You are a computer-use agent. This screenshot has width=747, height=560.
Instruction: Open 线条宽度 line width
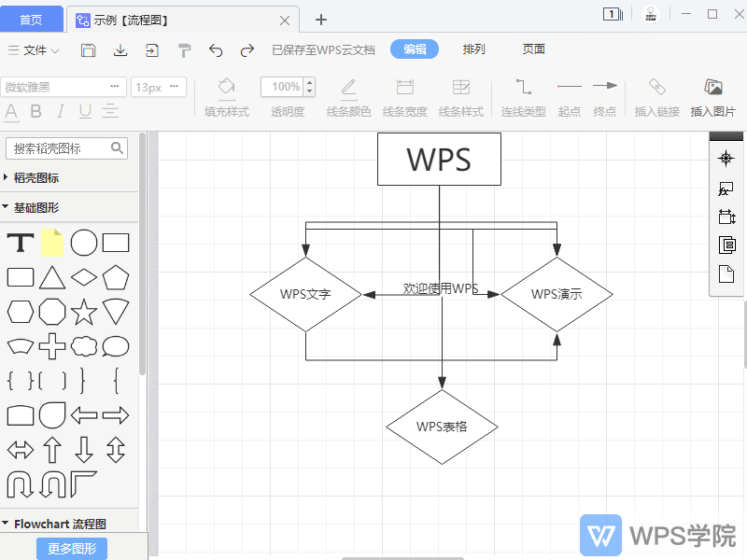405,98
